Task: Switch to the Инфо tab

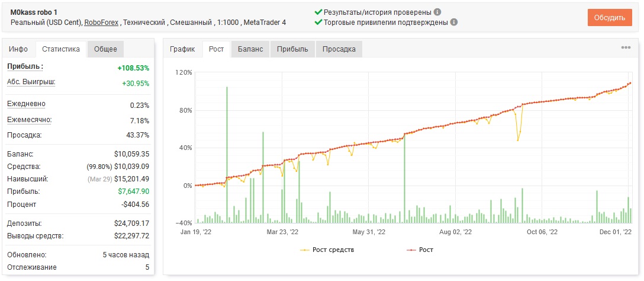Action: coord(18,49)
